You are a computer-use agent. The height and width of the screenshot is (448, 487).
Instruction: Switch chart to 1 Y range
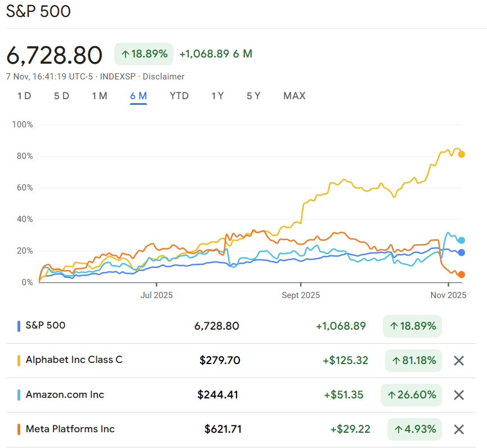click(x=217, y=96)
